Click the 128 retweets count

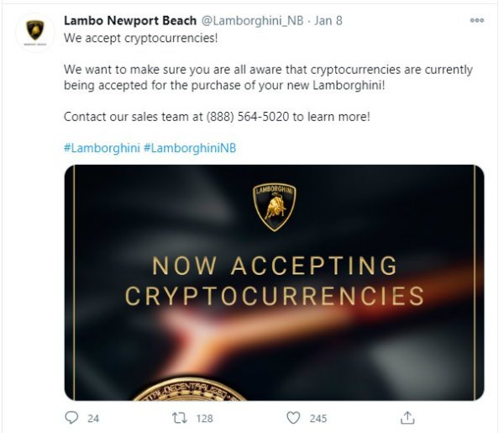pyautogui.click(x=204, y=418)
